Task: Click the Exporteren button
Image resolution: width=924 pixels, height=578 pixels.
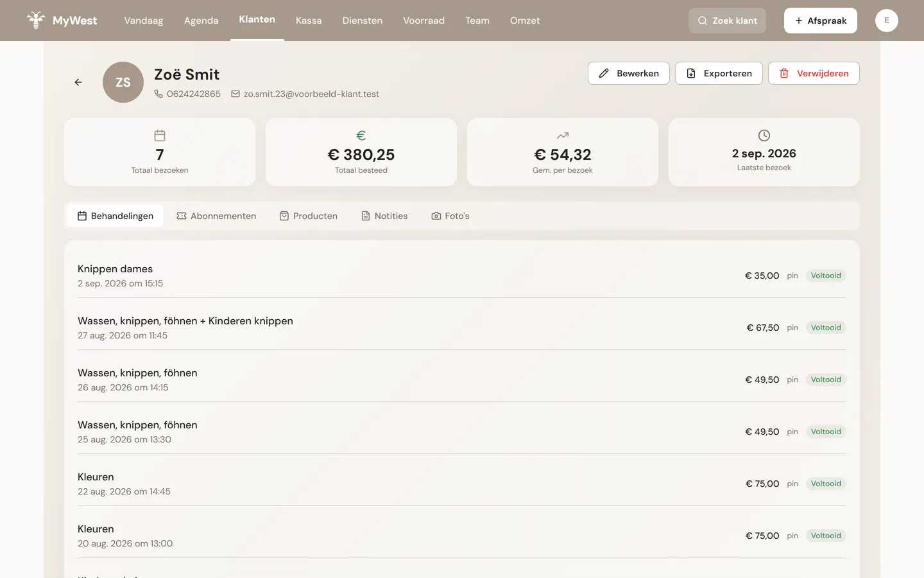Action: 719,73
